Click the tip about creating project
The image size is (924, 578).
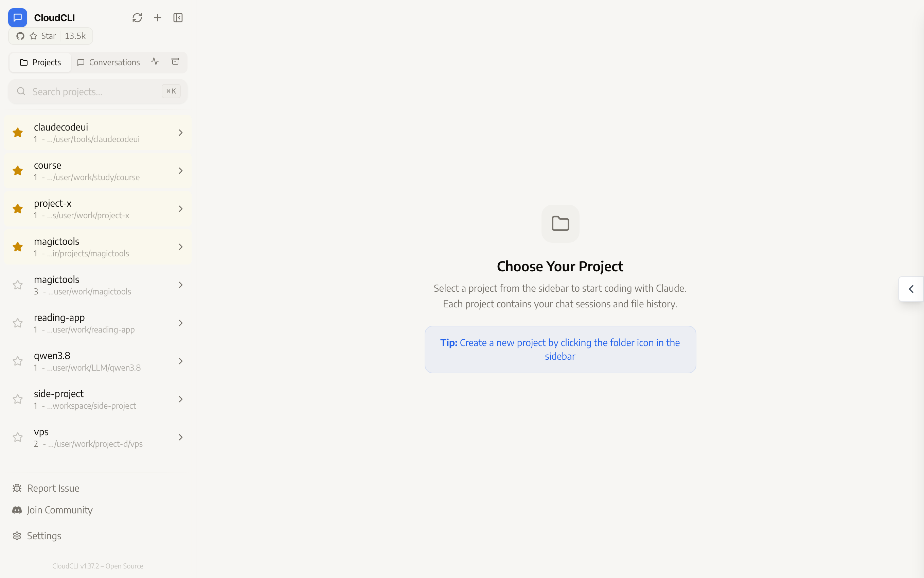[560, 350]
